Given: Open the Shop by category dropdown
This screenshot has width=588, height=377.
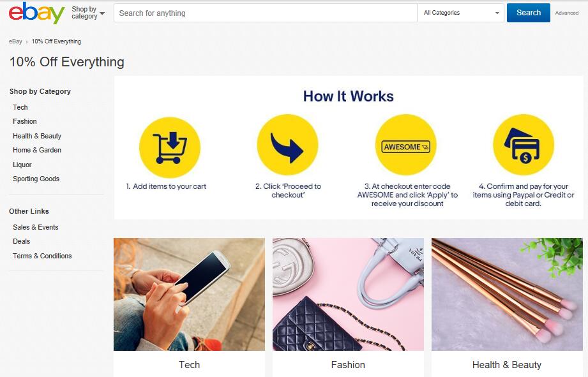Looking at the screenshot, I should [x=88, y=13].
